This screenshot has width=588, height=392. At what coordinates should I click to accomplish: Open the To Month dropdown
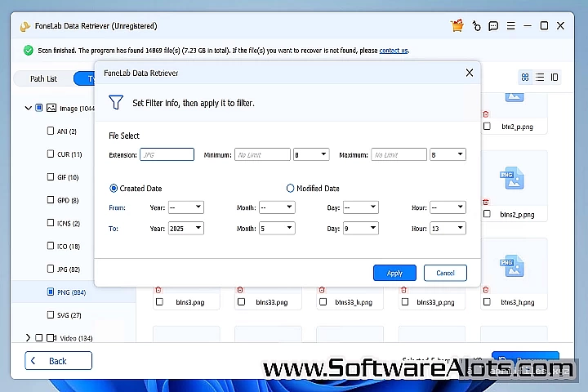pyautogui.click(x=277, y=228)
